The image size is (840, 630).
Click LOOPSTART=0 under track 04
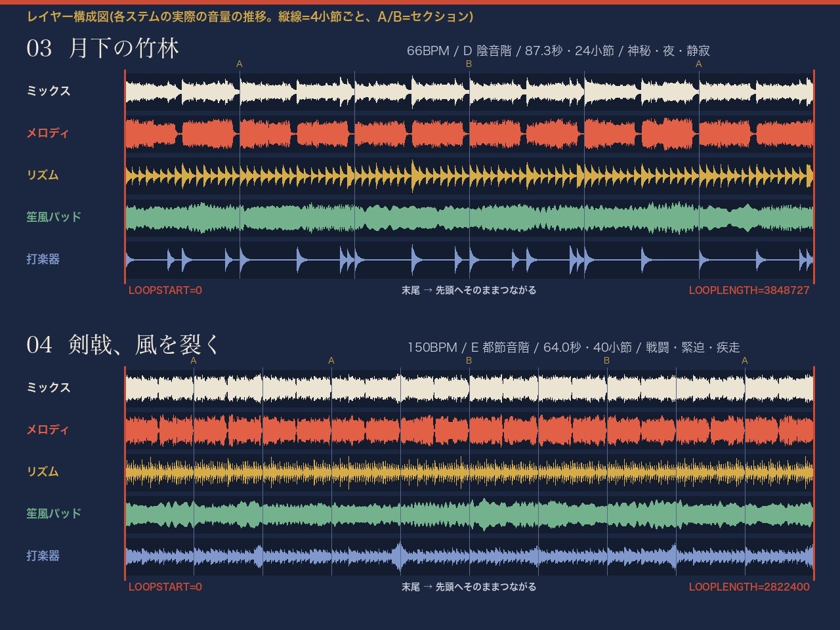(x=165, y=587)
